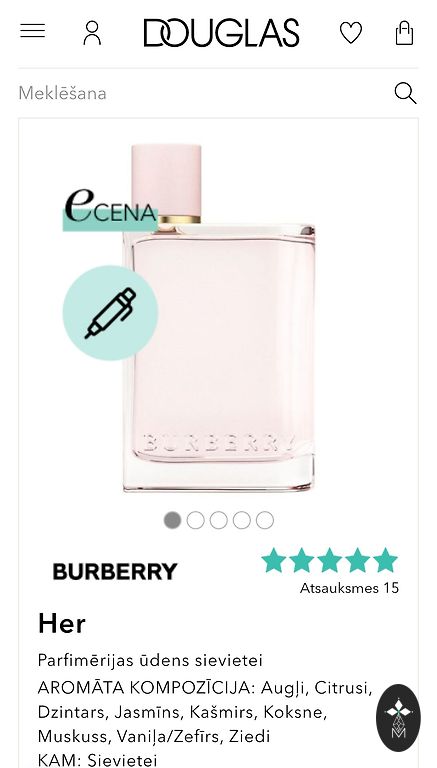
Task: Select the first image carousel dot
Action: (172, 520)
